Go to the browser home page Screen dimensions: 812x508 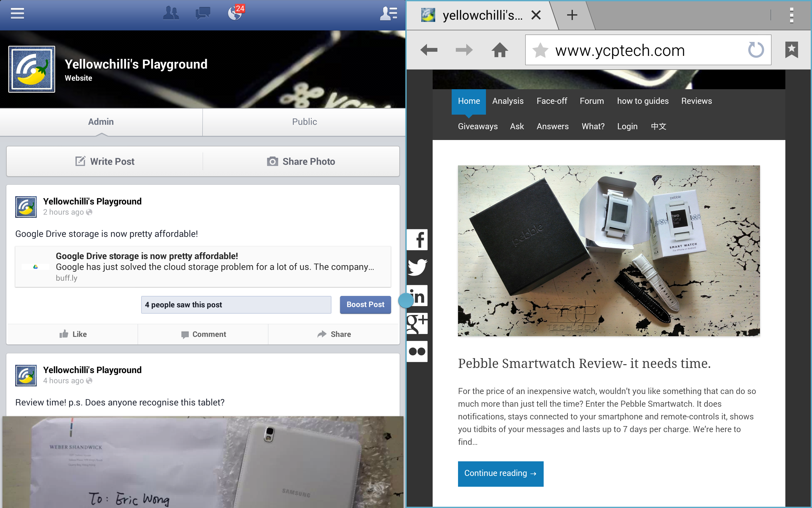tap(500, 50)
